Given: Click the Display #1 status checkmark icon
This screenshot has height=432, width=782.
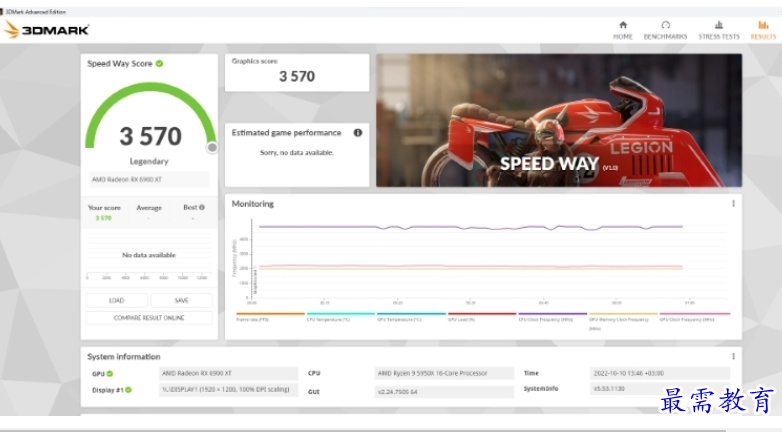Looking at the screenshot, I should pos(128,390).
